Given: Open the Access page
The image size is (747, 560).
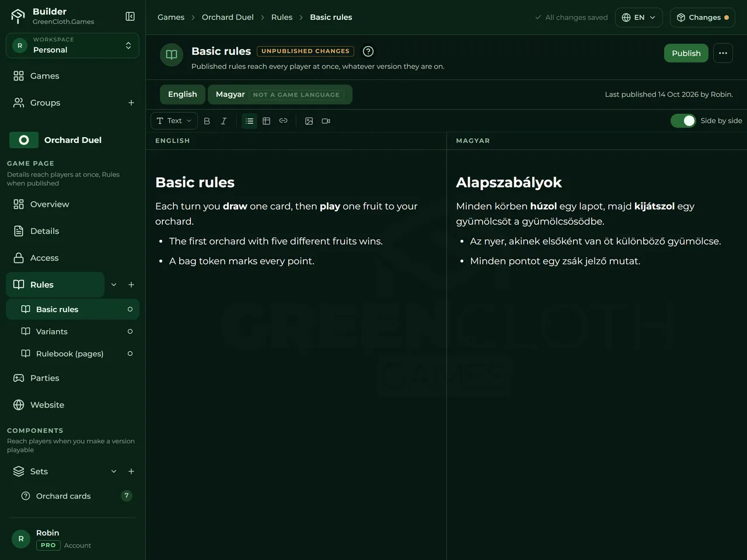Looking at the screenshot, I should pos(72,258).
